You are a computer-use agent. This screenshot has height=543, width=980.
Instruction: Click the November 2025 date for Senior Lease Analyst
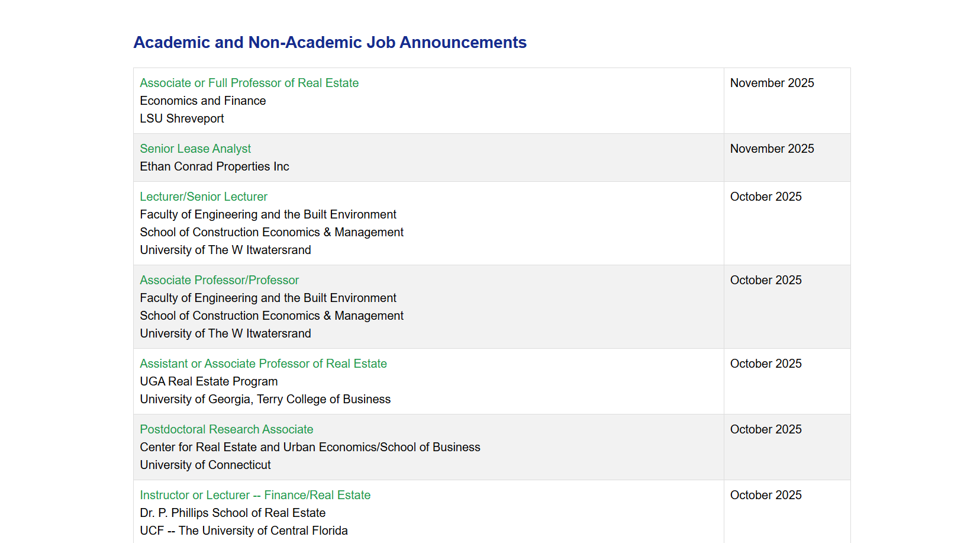point(772,149)
